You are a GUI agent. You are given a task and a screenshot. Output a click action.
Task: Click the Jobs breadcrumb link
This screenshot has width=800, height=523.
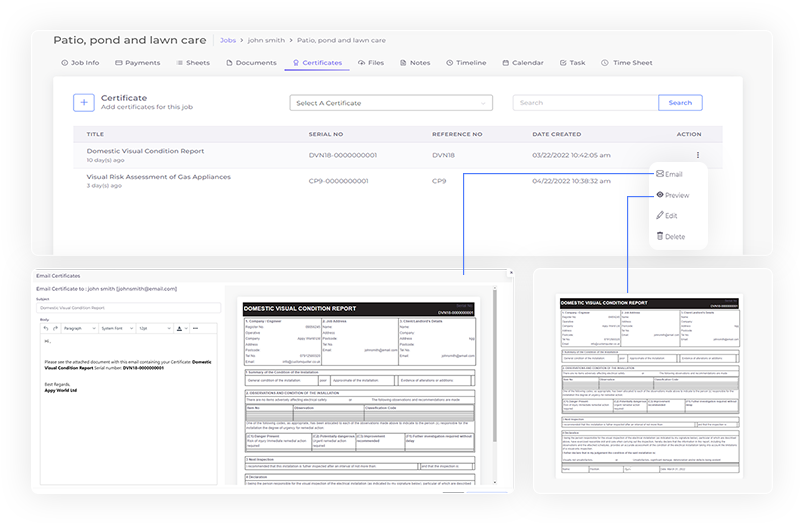229,41
